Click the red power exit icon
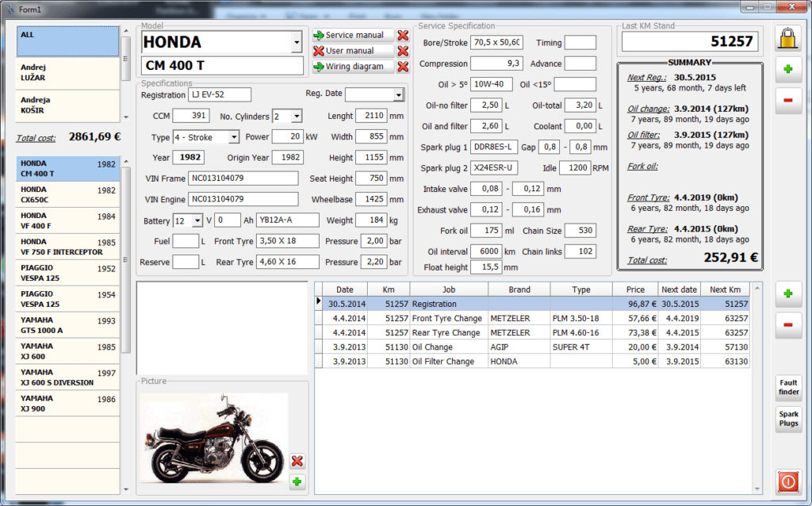 pos(788,481)
